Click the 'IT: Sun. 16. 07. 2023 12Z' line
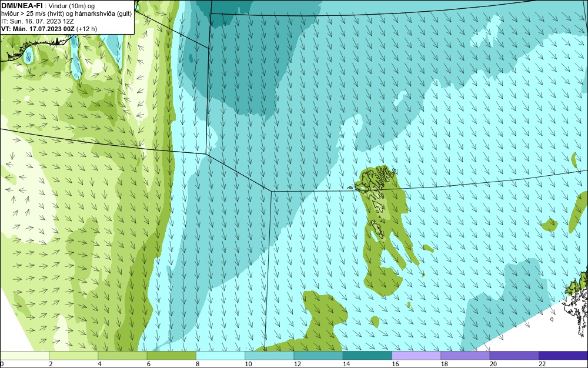The height and width of the screenshot is (368, 588). (38, 21)
